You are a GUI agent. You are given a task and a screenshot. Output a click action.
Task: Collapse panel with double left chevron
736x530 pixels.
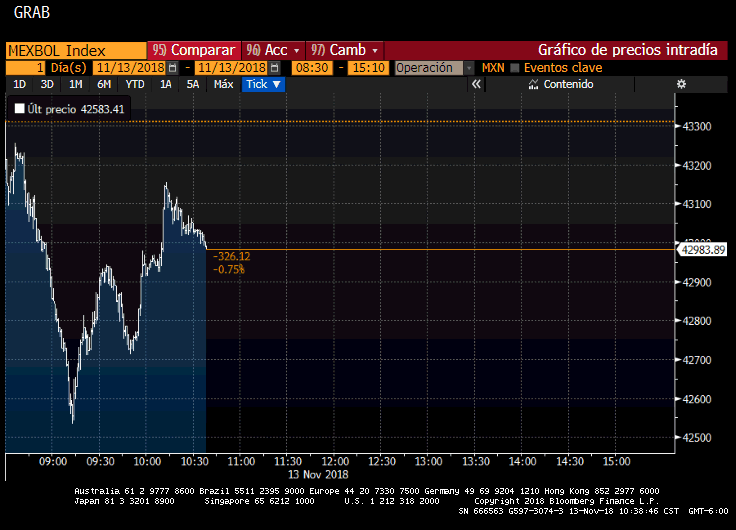point(476,84)
